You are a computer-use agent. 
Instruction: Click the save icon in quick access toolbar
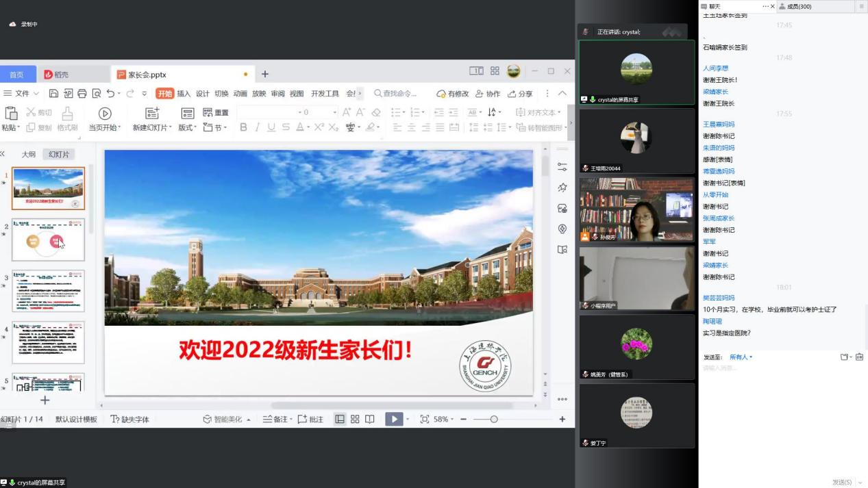coord(54,94)
